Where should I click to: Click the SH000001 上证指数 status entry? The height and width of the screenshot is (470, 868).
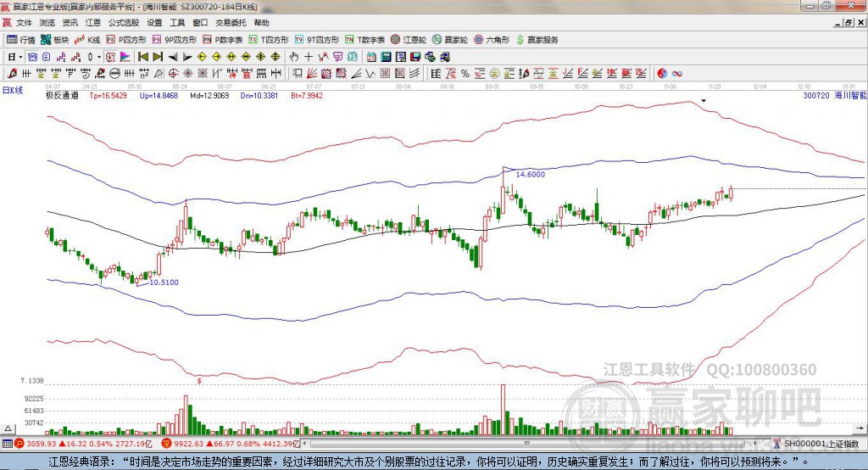(821, 444)
